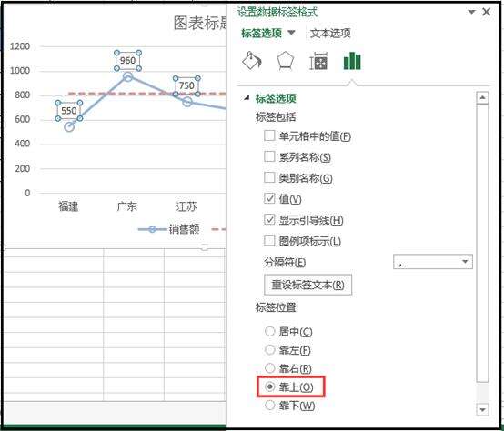The width and height of the screenshot is (504, 431).
Task: Open Size & Properties icon
Action: pyautogui.click(x=318, y=61)
